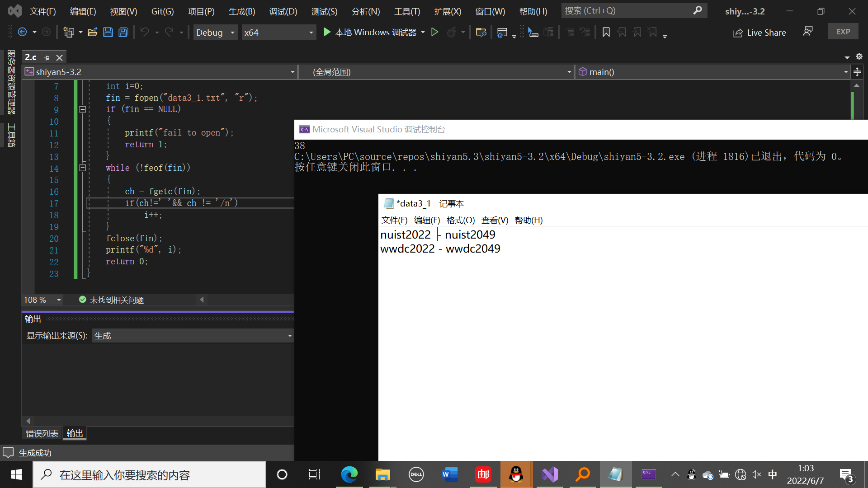This screenshot has height=488, width=868.
Task: Toggle pin on the 2.c tab
Action: (x=47, y=58)
